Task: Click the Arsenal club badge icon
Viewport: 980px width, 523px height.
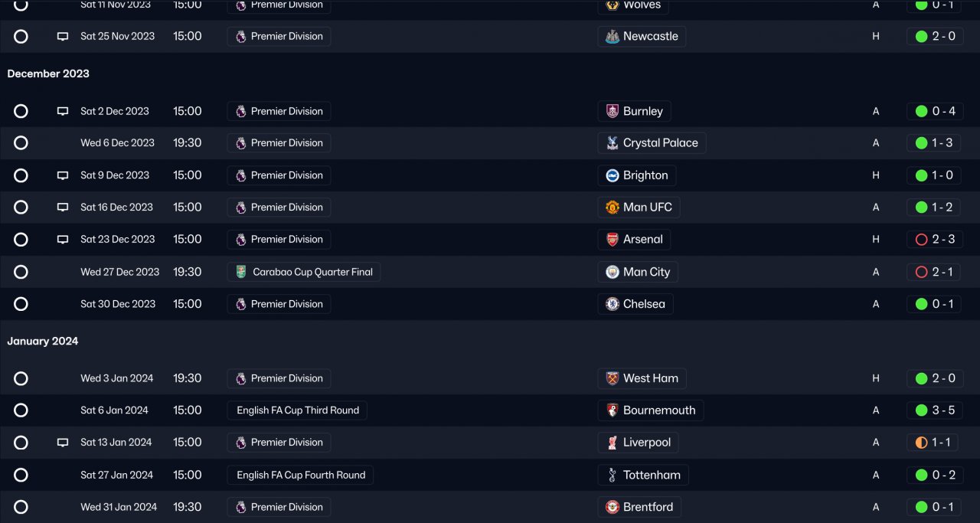Action: point(612,240)
